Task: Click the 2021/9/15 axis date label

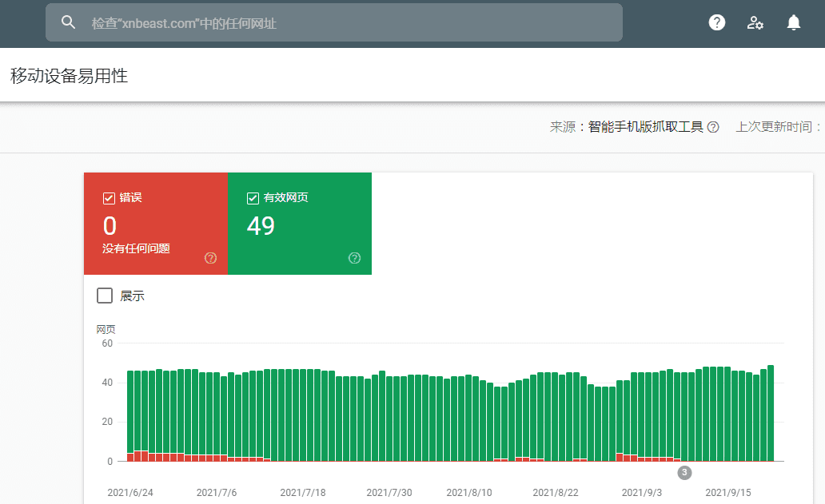Action: pyautogui.click(x=727, y=493)
